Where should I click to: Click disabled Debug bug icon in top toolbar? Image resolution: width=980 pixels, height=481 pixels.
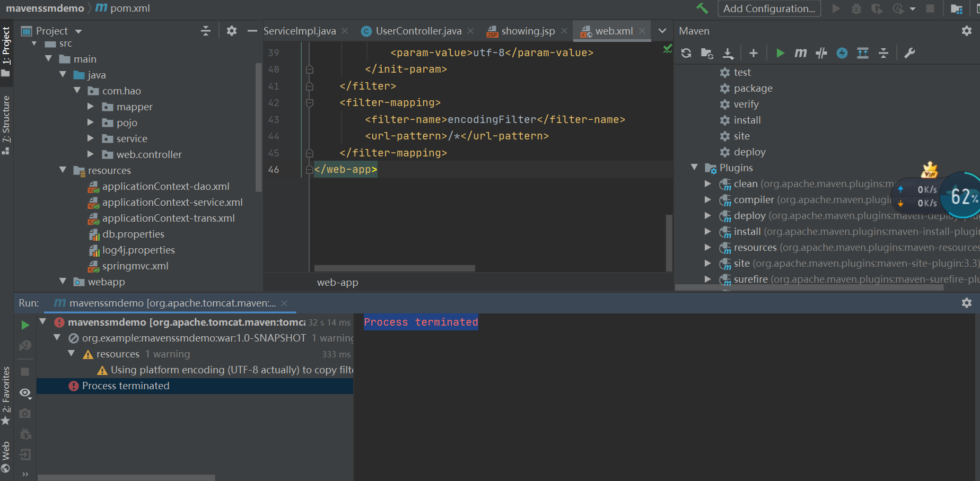pyautogui.click(x=856, y=8)
